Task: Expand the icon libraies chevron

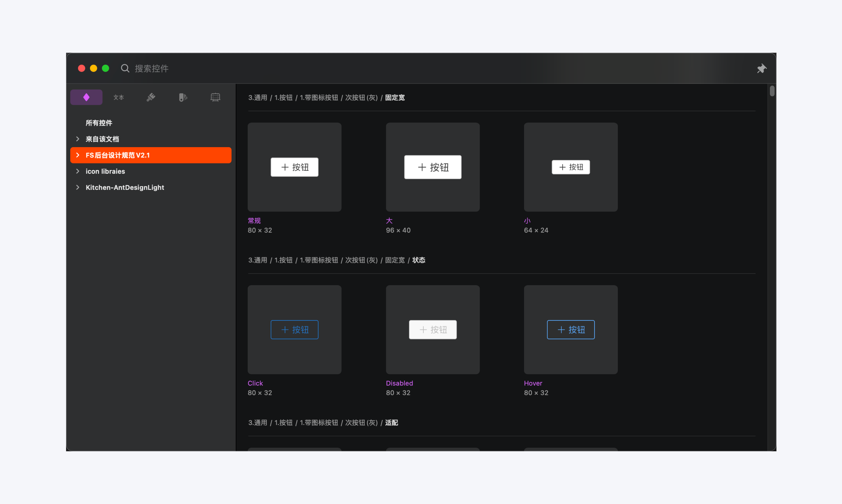Action: (x=78, y=171)
